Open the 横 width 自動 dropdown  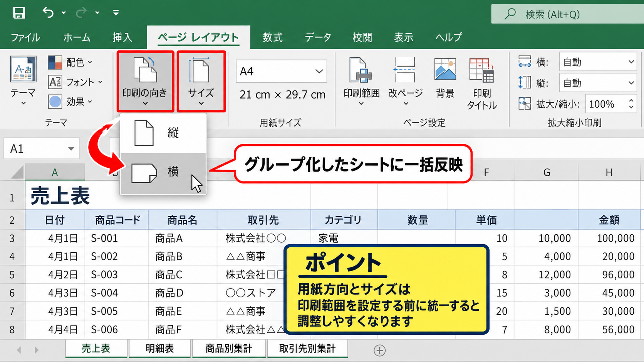pos(598,62)
